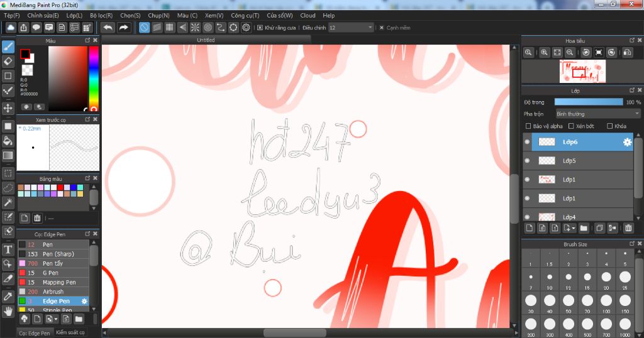Select the rectangular Select tool

(x=8, y=173)
